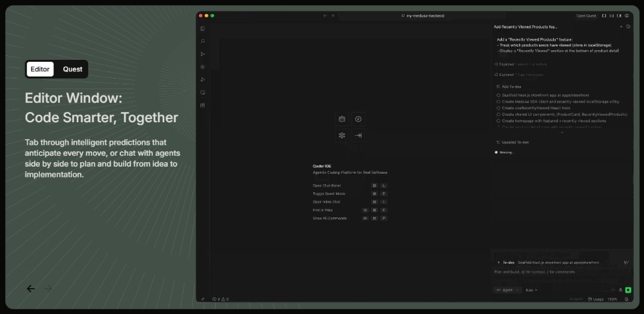This screenshot has width=644, height=314.
Task: Open the Auto model dropdown
Action: click(531, 290)
